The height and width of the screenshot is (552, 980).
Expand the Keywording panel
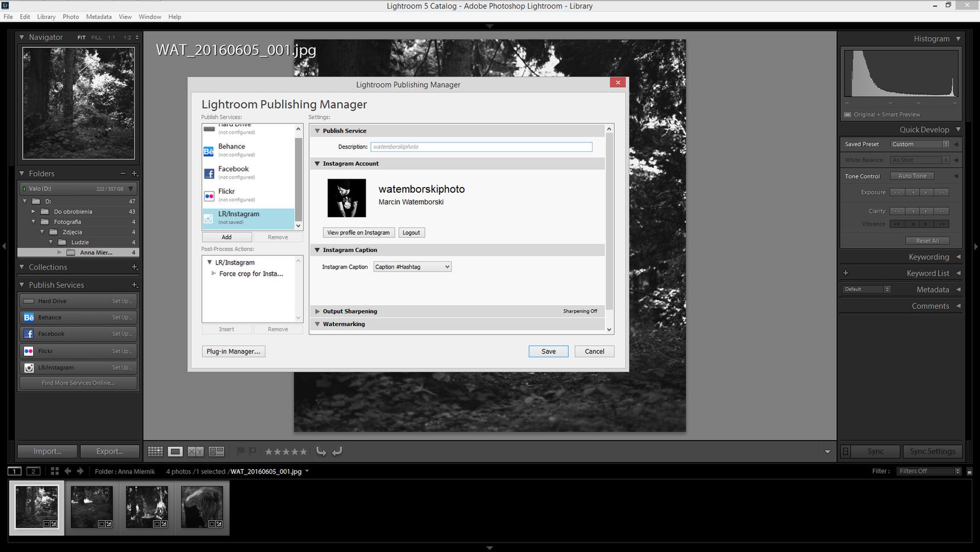[x=958, y=257]
